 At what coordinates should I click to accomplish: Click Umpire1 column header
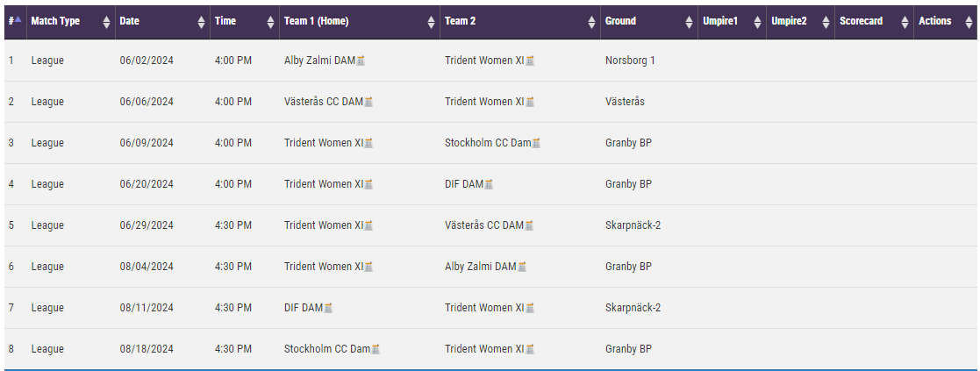click(732, 22)
